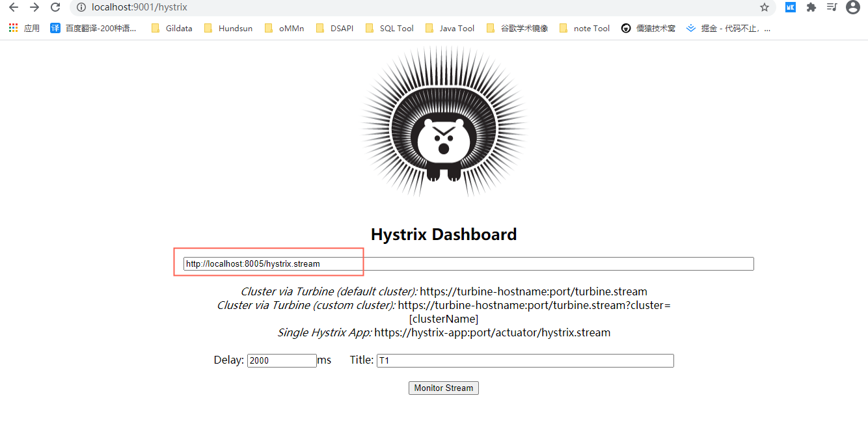Open the DSAPI bookmark folder

334,28
